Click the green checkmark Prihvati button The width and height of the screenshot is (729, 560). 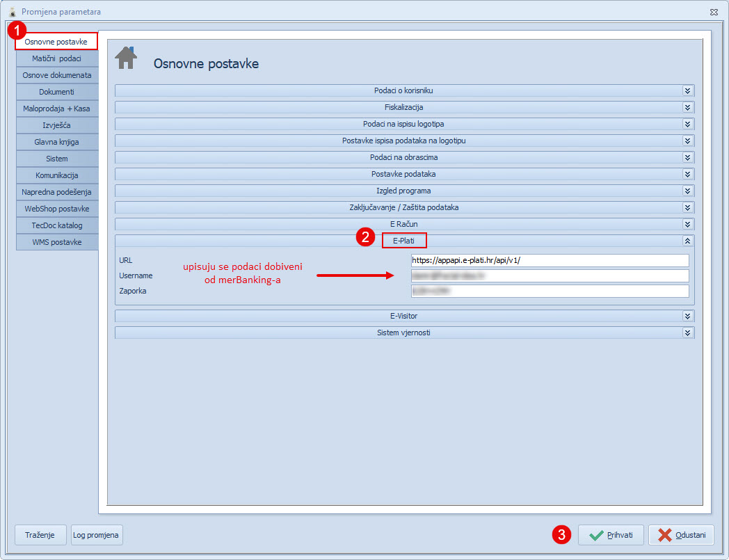point(611,535)
